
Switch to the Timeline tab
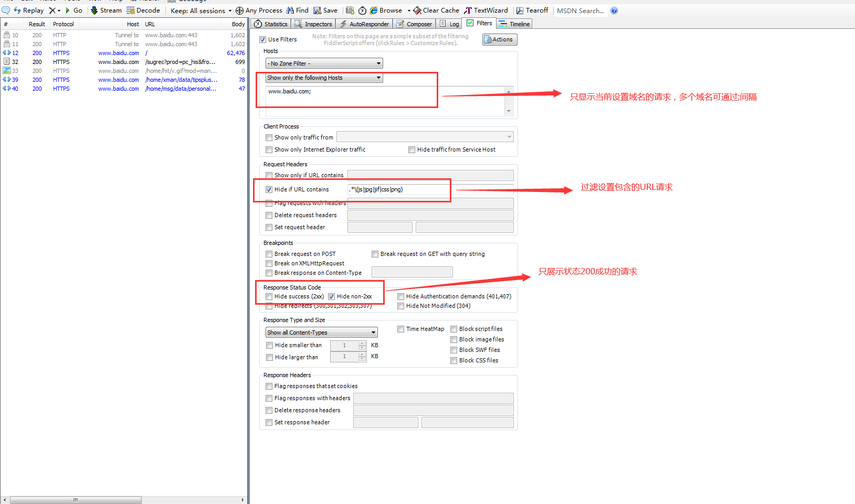click(x=514, y=24)
